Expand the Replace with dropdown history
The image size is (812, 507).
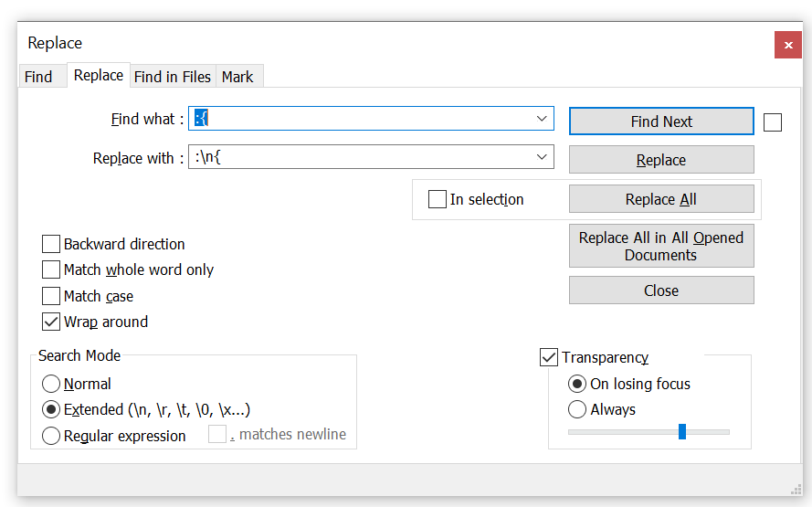click(542, 157)
